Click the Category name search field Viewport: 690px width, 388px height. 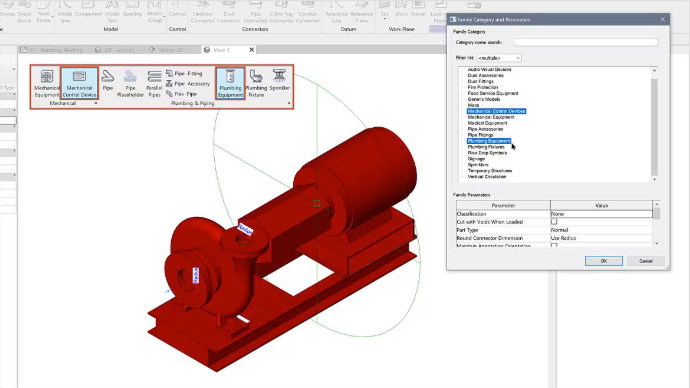click(x=586, y=42)
